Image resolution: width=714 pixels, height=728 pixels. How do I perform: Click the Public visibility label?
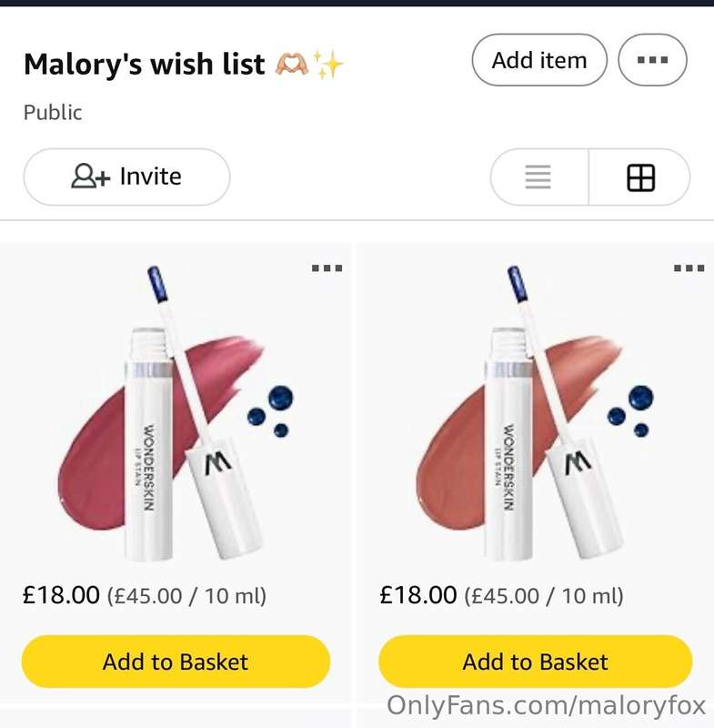[53, 112]
